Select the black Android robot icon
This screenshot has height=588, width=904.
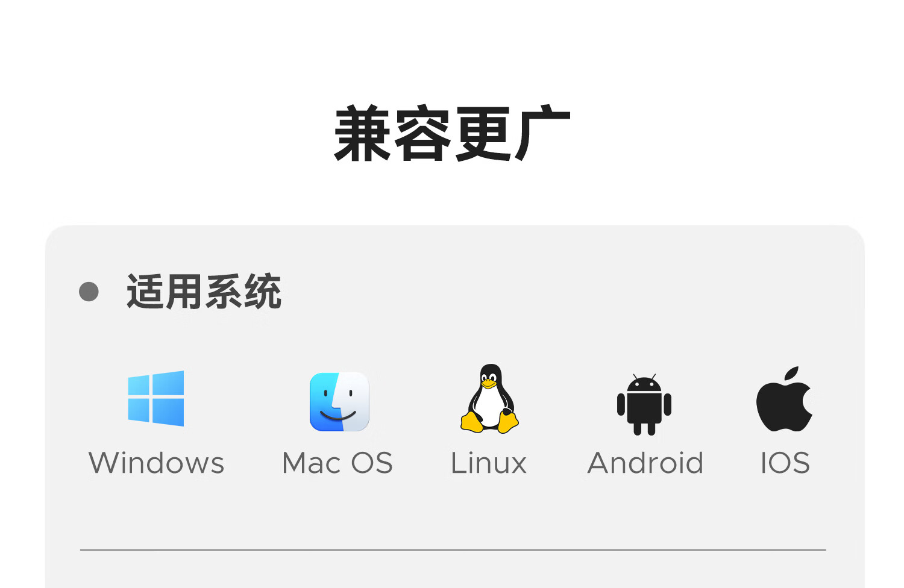coord(644,404)
